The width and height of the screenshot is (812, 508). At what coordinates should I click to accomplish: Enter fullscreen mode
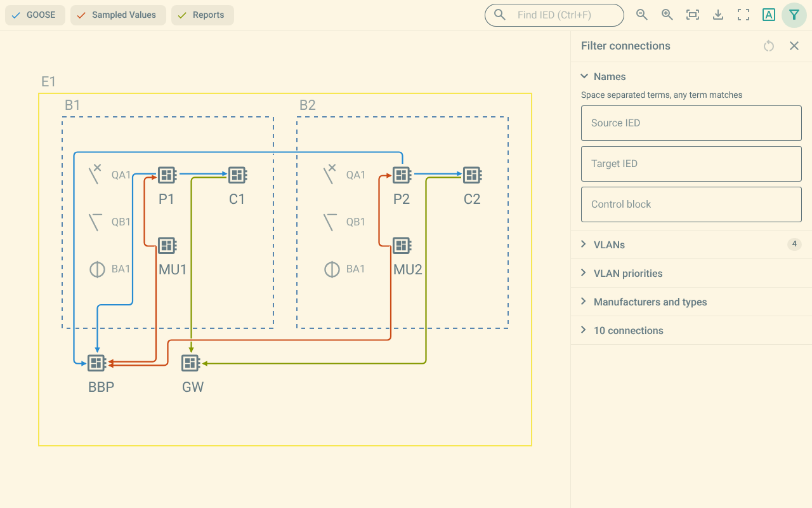click(x=743, y=15)
